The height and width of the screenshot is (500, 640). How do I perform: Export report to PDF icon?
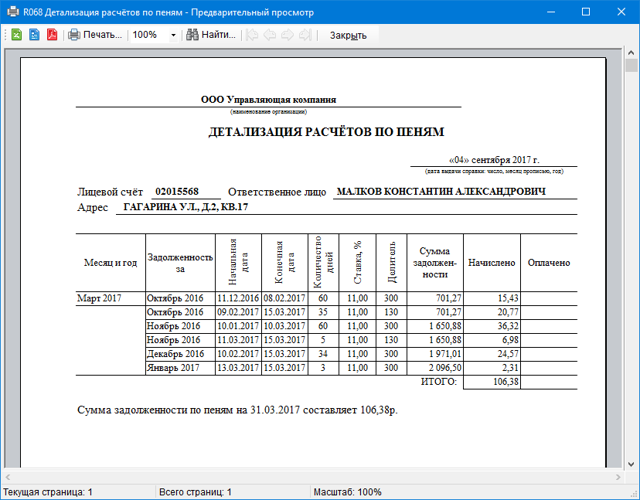pyautogui.click(x=50, y=35)
